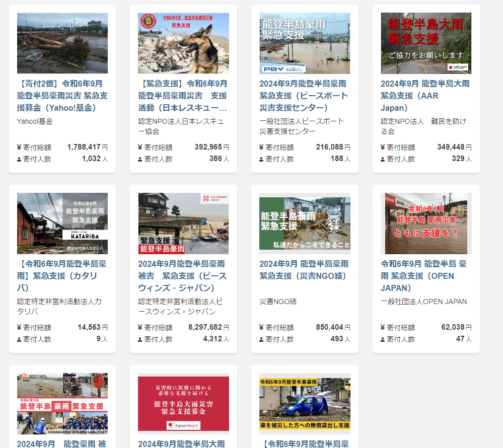Open the 【寄付2倍】Yahoo!基金 title link
503x448 pixels.
[62, 96]
